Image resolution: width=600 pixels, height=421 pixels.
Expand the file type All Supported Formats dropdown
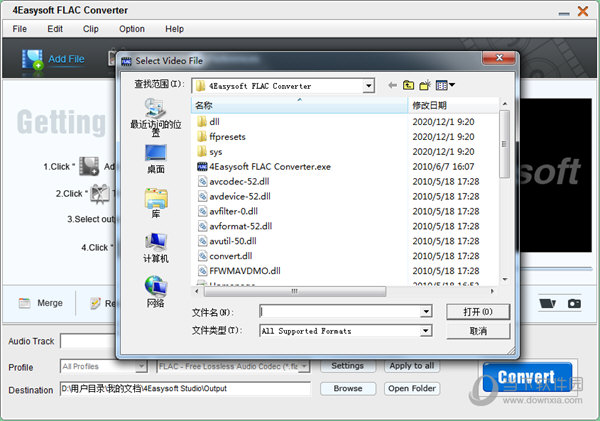click(426, 331)
